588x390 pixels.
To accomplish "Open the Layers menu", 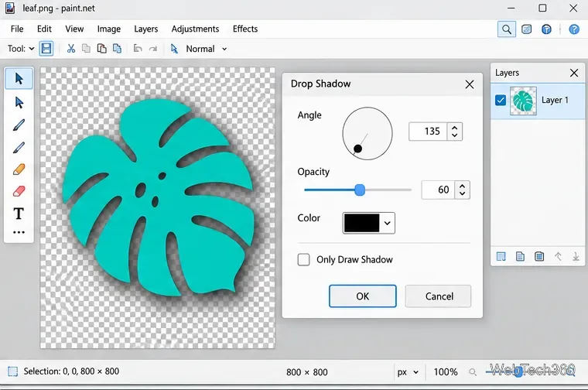I will click(146, 29).
